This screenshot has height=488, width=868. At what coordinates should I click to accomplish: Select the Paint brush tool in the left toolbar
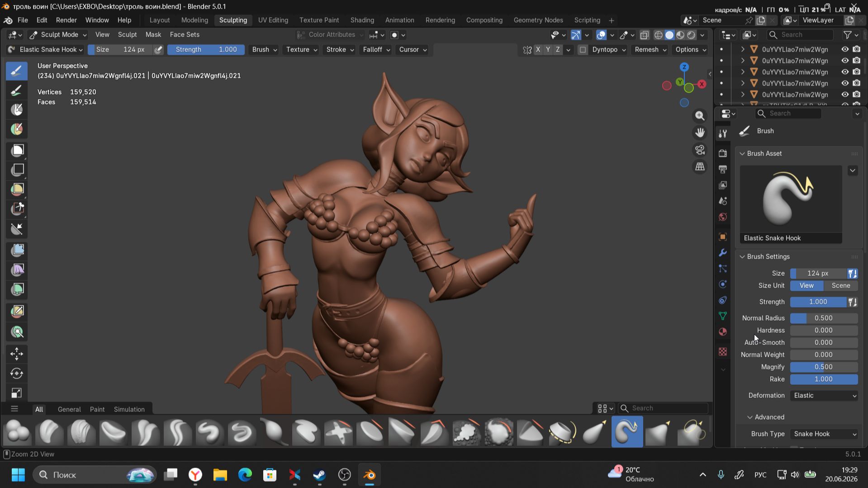coord(17,90)
